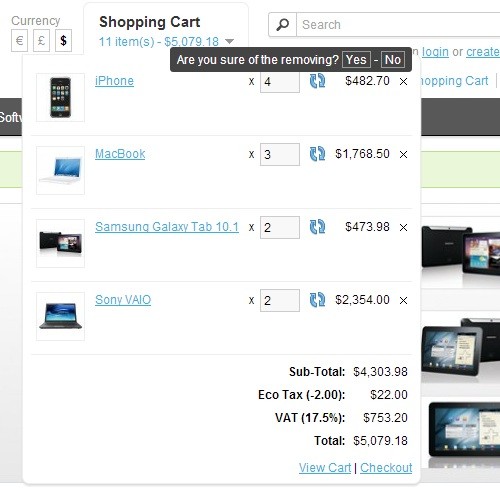Update the Sony VAIO quantity

(x=317, y=300)
